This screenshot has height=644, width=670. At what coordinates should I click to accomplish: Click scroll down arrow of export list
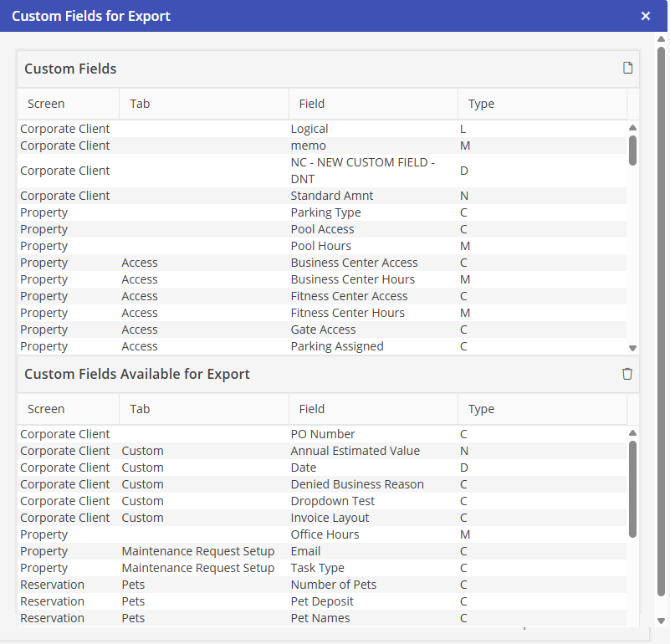633,620
